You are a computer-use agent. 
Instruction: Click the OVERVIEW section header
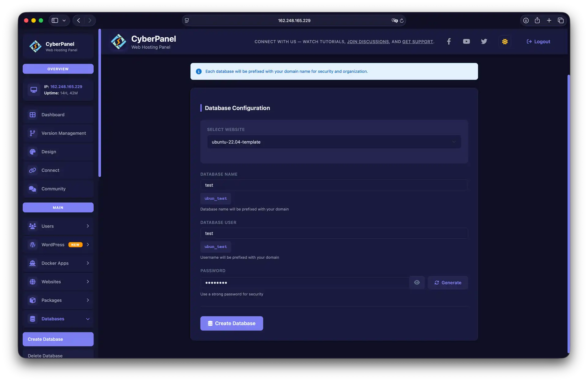click(x=58, y=69)
